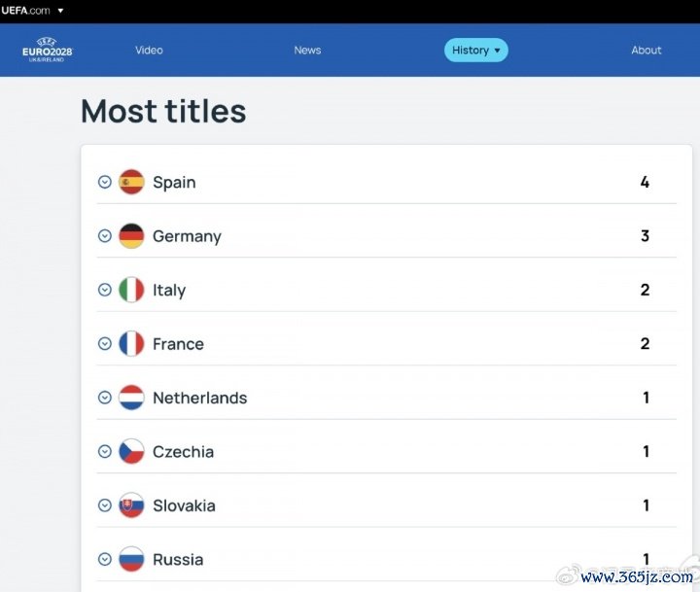Click the Russia flag icon
The width and height of the screenshot is (700, 592).
tap(131, 559)
